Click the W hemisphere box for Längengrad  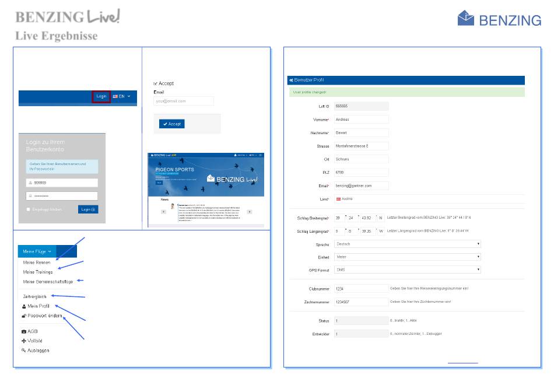pyautogui.click(x=381, y=231)
